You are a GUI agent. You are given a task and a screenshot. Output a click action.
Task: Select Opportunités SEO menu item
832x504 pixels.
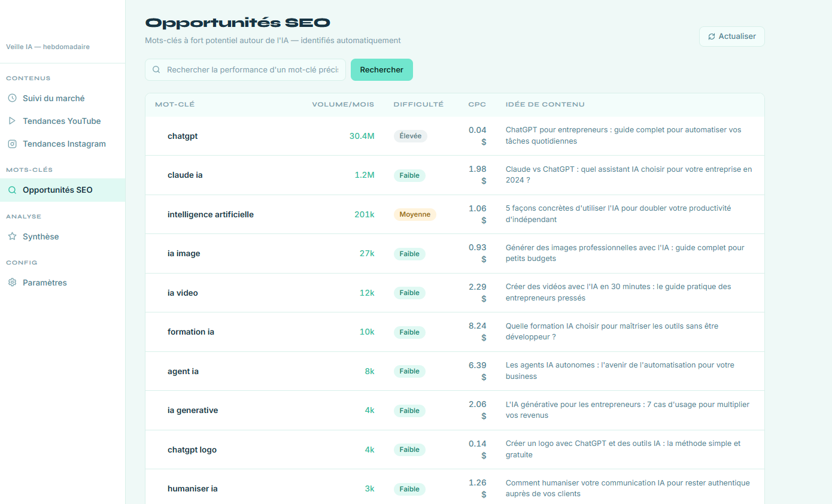point(62,190)
